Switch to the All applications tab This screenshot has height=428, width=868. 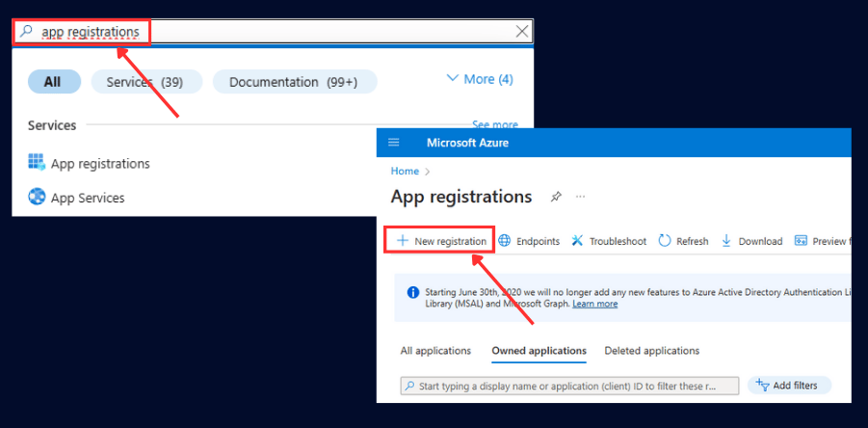click(x=435, y=351)
